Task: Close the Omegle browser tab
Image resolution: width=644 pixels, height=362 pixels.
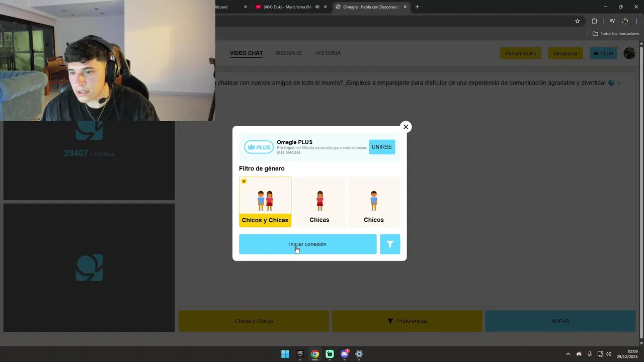Action: 405,7
